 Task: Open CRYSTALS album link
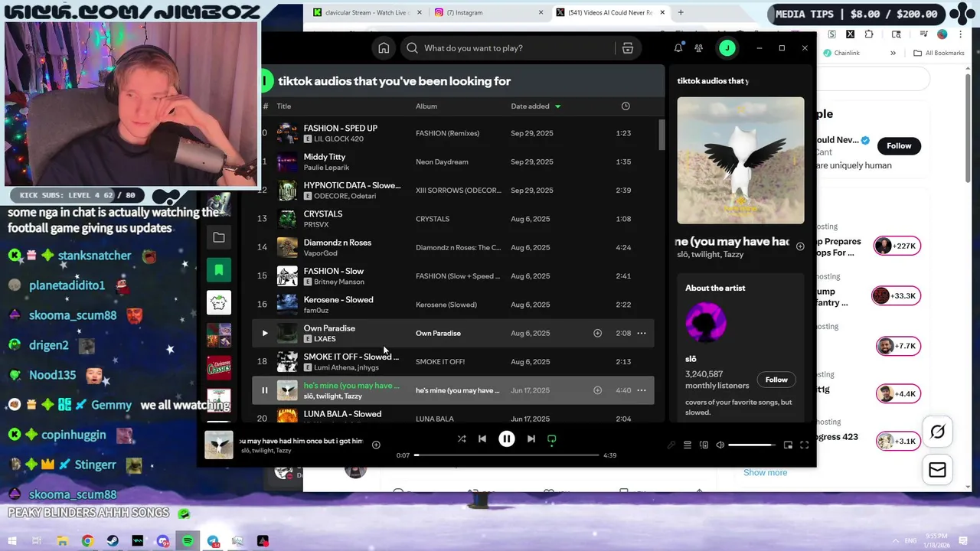(x=433, y=219)
